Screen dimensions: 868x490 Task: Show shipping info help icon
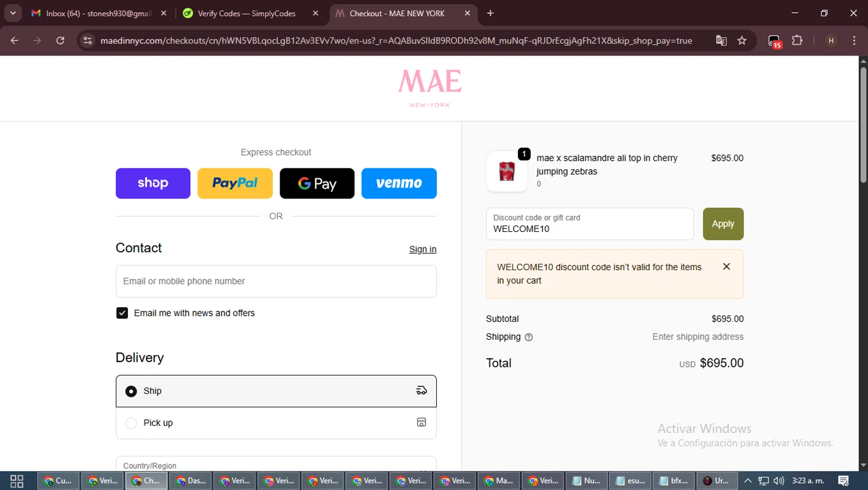[528, 337]
